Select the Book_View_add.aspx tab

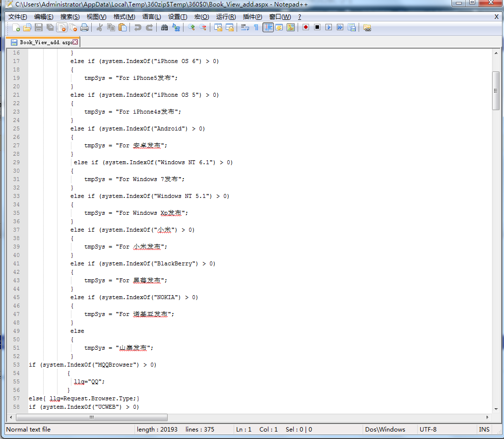point(43,42)
